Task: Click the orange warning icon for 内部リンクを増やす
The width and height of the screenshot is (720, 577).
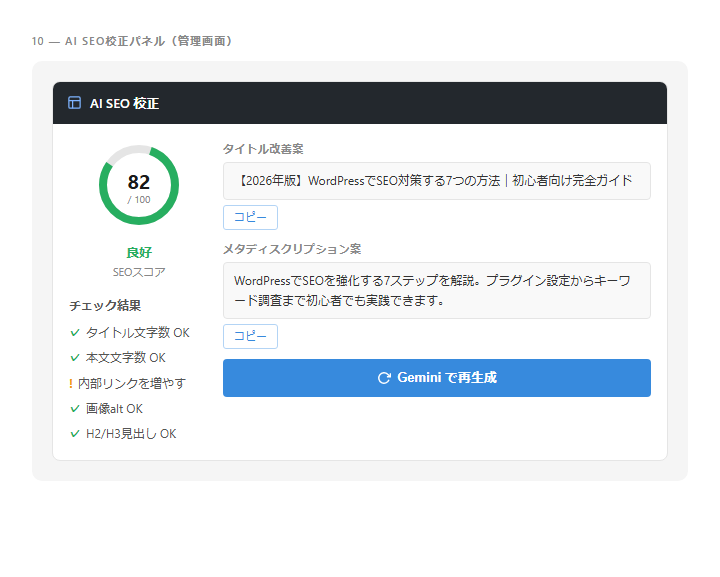Action: pyautogui.click(x=71, y=383)
